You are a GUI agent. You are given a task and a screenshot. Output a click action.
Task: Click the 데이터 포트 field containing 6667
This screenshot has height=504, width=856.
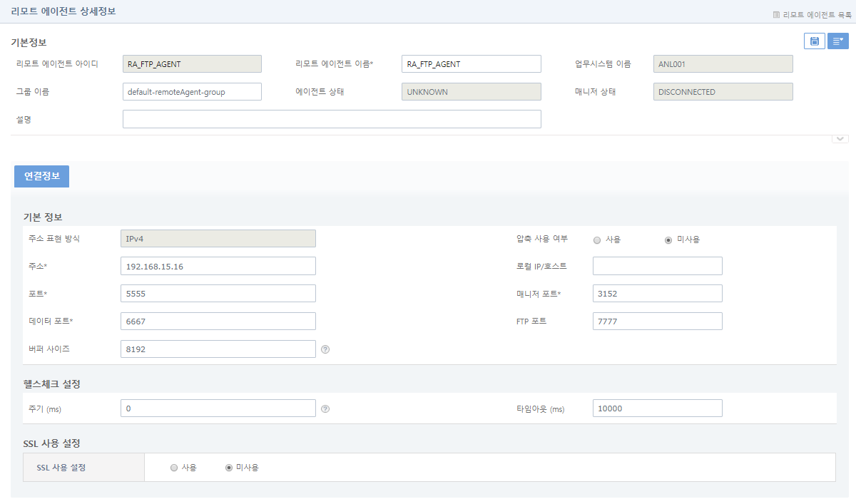(x=218, y=322)
